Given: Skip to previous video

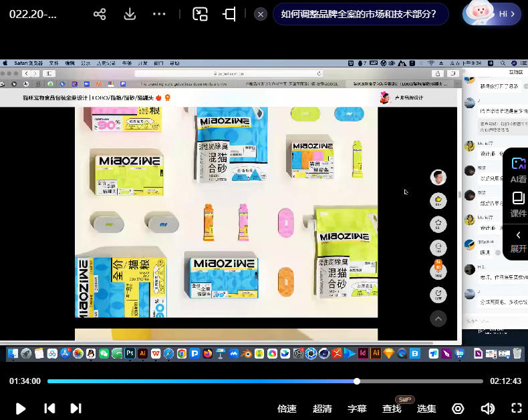Looking at the screenshot, I should tap(49, 408).
